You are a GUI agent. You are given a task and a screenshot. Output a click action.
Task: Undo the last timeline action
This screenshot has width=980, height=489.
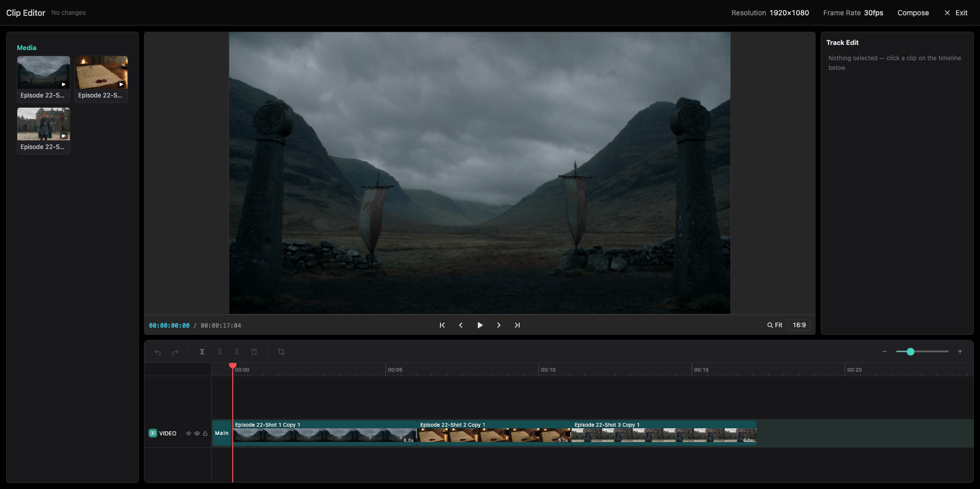tap(158, 352)
